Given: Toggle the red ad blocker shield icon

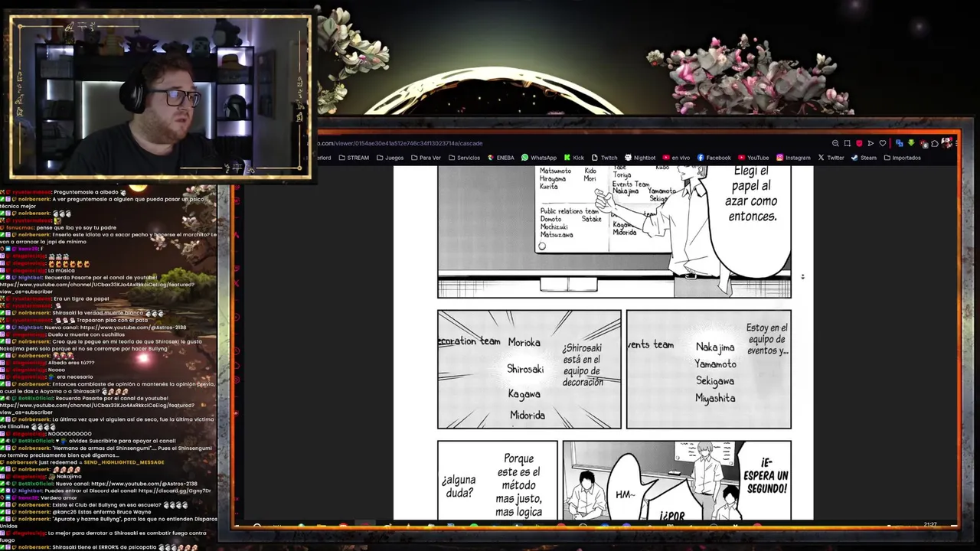Looking at the screenshot, I should (859, 143).
